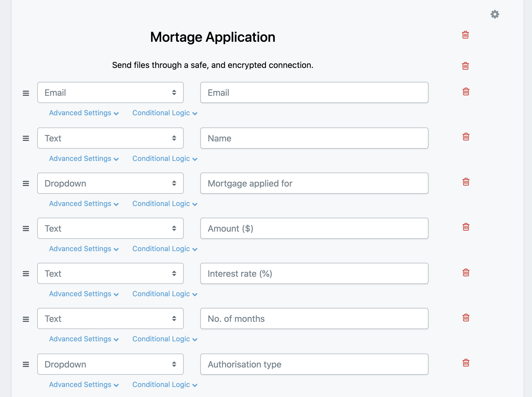
Task: Delete the No. of months row
Action: [x=466, y=318]
